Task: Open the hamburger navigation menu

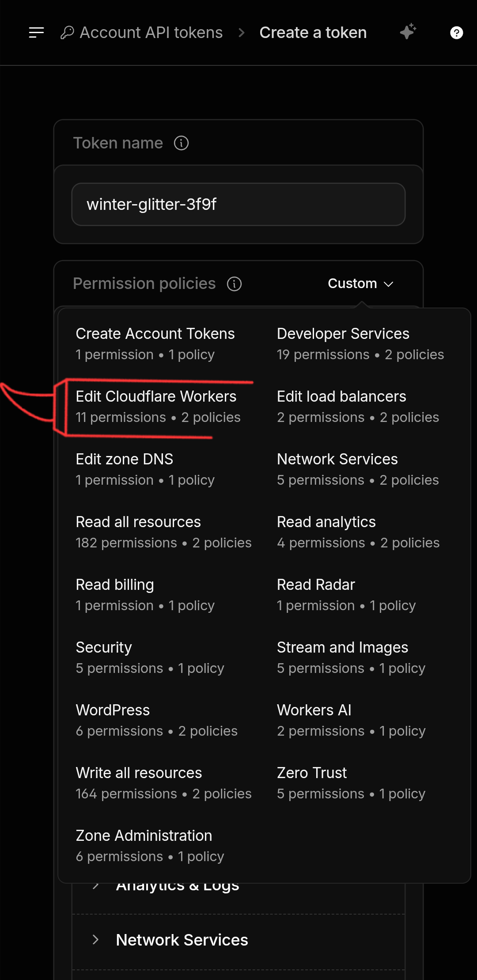Action: [x=36, y=33]
